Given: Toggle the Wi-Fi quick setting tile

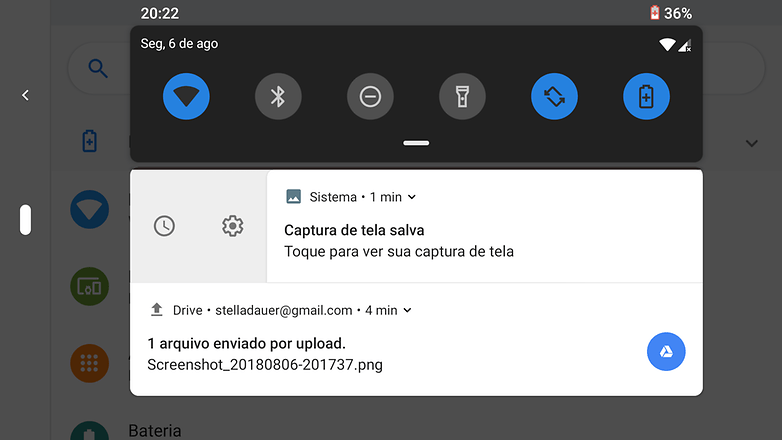Looking at the screenshot, I should point(186,96).
